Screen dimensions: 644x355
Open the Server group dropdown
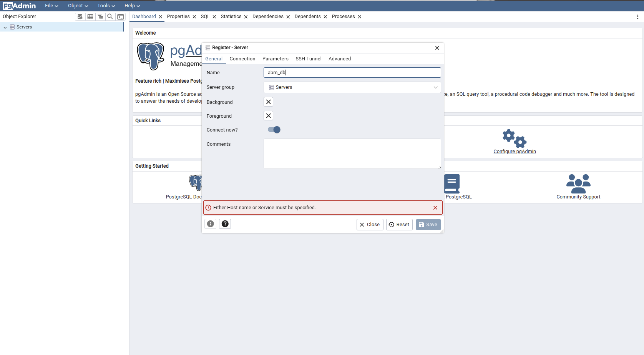[x=352, y=87]
